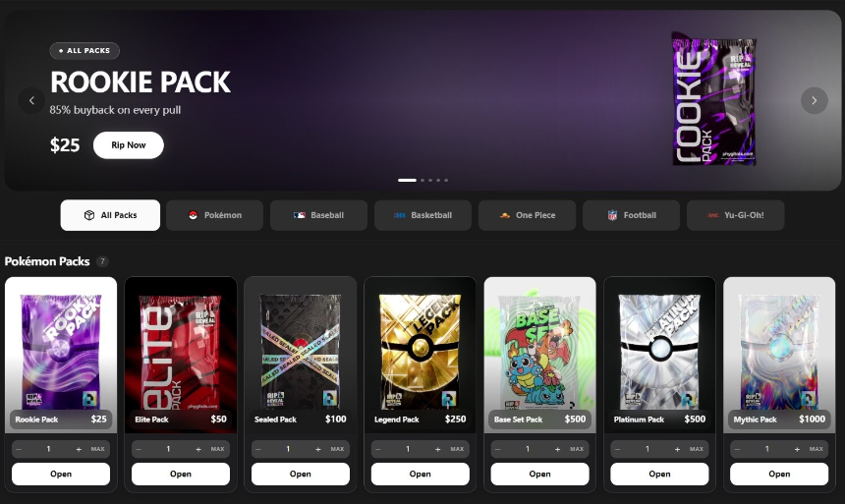
Task: Increase Platinum Pack quantity with plus
Action: [x=677, y=449]
